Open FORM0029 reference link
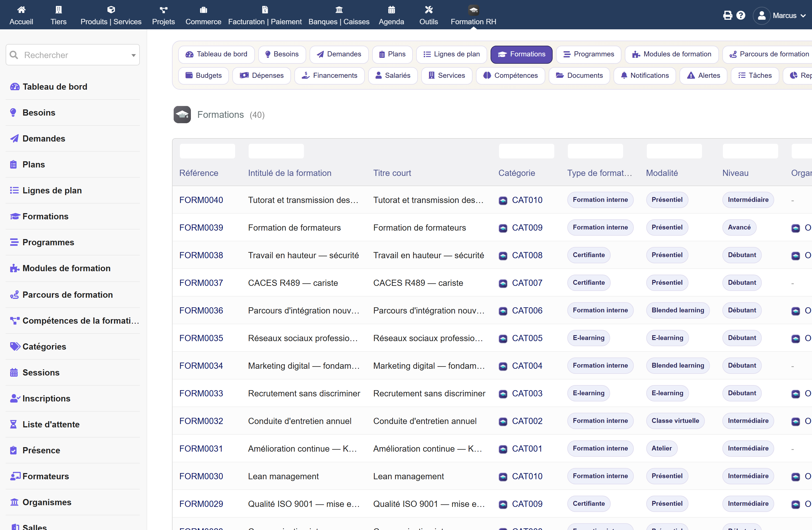Viewport: 812px width, 530px height. pyautogui.click(x=201, y=504)
